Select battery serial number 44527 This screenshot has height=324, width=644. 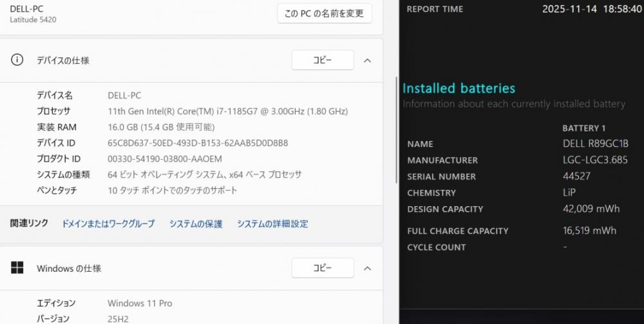click(576, 176)
